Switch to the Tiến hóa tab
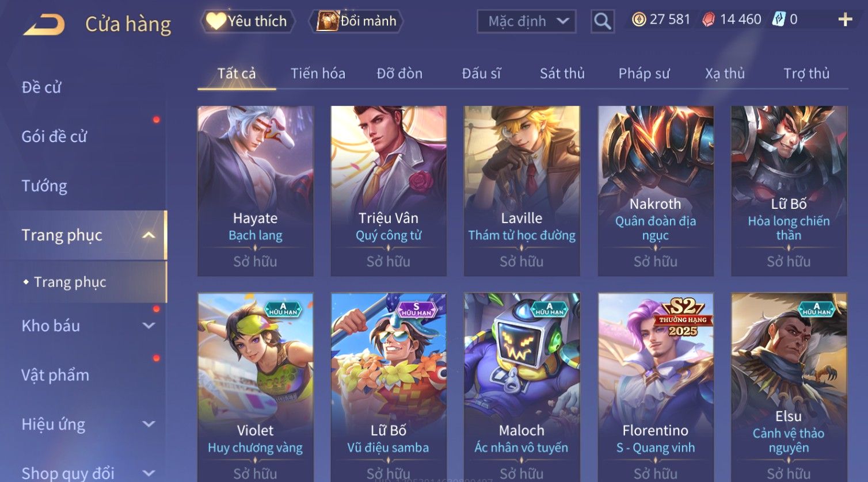868x482 pixels. point(318,74)
